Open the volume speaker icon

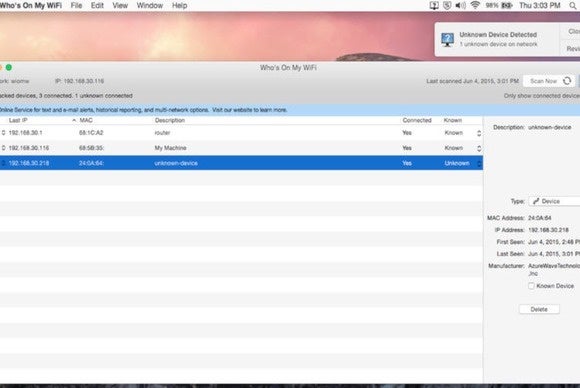click(461, 6)
